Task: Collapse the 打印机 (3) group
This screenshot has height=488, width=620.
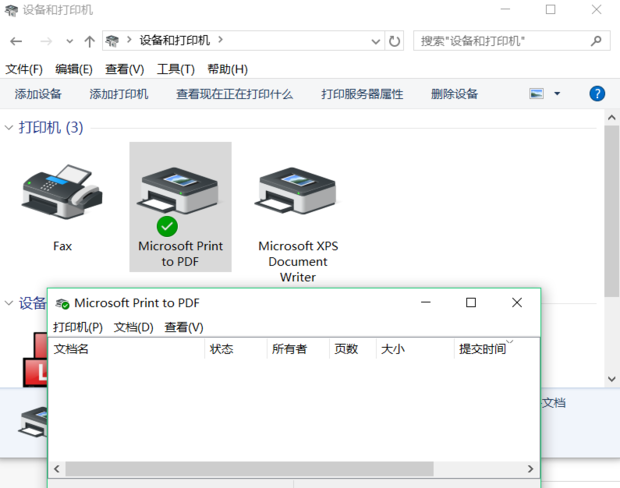Action: [9, 127]
